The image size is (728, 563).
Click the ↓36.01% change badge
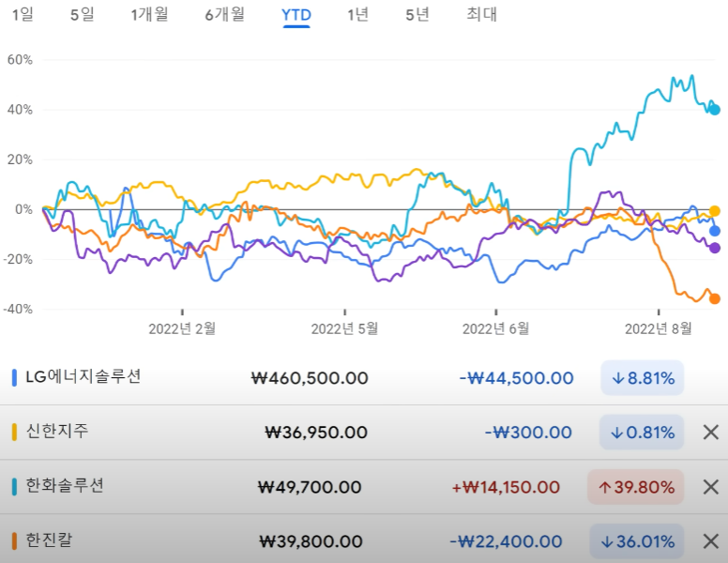point(637,541)
